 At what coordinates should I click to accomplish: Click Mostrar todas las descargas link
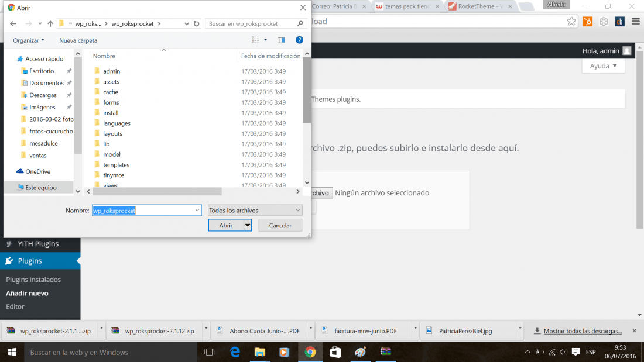(x=583, y=331)
